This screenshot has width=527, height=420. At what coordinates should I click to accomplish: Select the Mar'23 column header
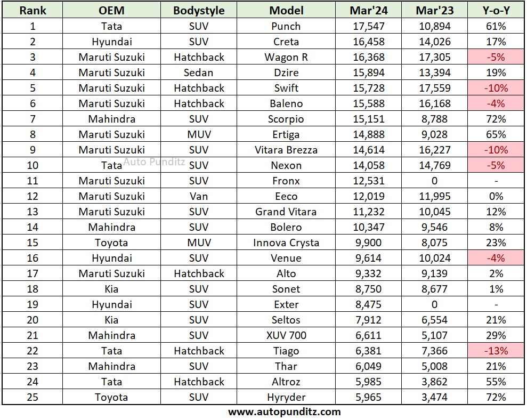pos(435,10)
